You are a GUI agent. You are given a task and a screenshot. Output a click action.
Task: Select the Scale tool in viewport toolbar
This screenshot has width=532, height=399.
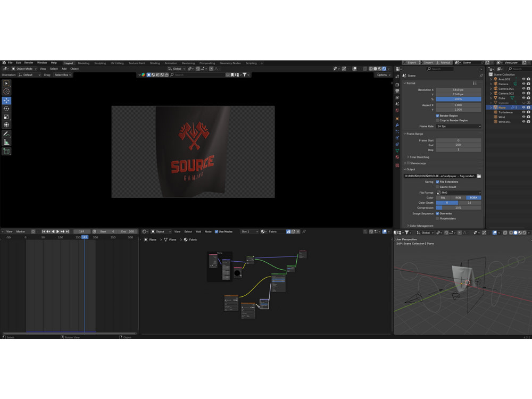click(x=6, y=117)
